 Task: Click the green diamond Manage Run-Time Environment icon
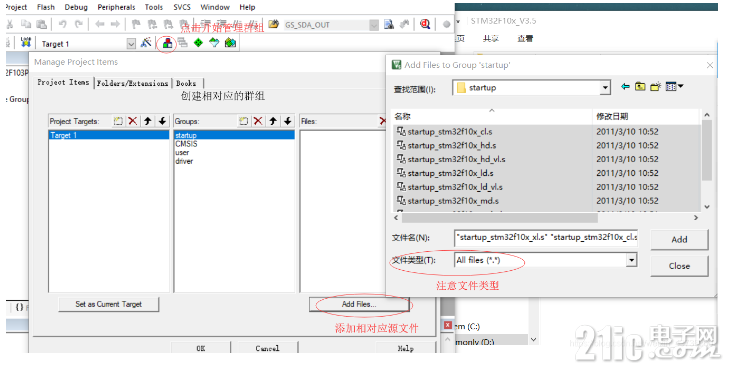[x=199, y=43]
